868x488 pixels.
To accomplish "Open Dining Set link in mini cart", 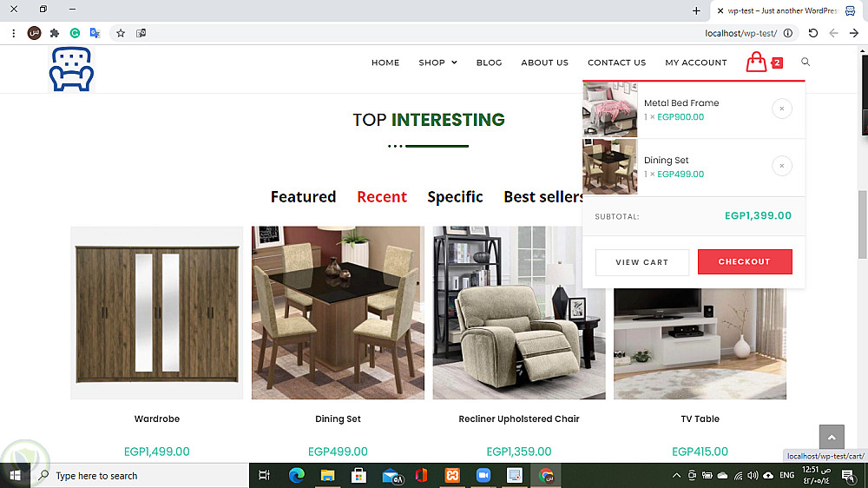I will [667, 160].
